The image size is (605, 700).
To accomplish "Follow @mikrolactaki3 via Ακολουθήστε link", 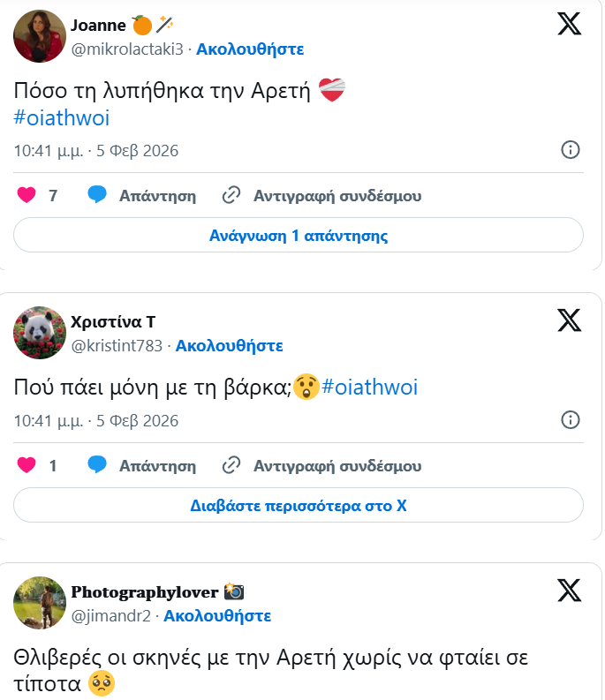I will (250, 49).
